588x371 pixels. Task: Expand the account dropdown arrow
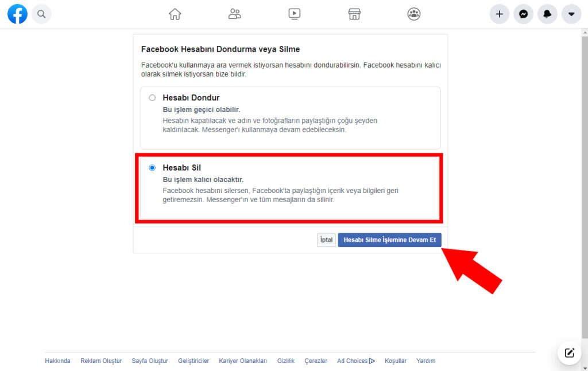(571, 14)
